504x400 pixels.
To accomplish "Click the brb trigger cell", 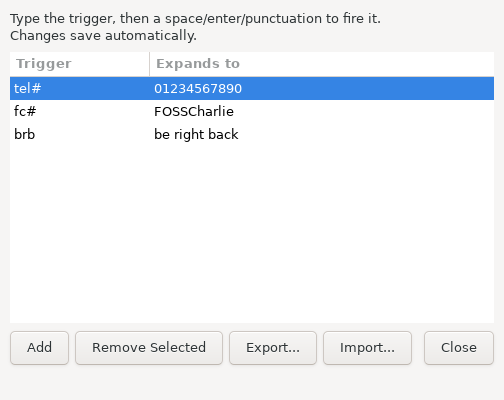I will (x=24, y=134).
